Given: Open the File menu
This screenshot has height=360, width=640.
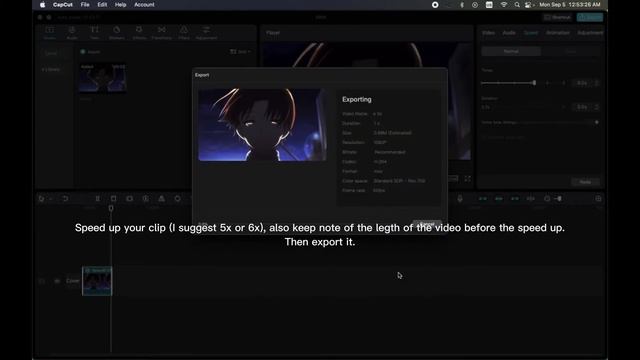Looking at the screenshot, I should point(85,4).
